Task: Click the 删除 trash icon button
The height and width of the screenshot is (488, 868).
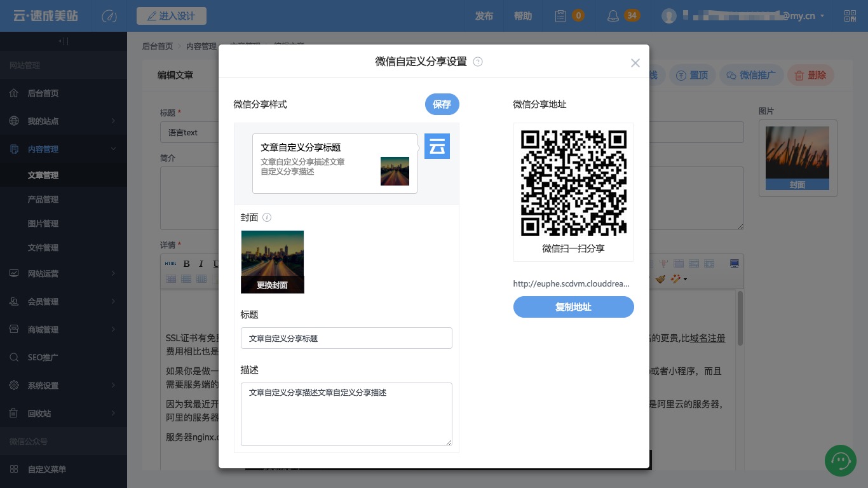Action: [x=810, y=75]
